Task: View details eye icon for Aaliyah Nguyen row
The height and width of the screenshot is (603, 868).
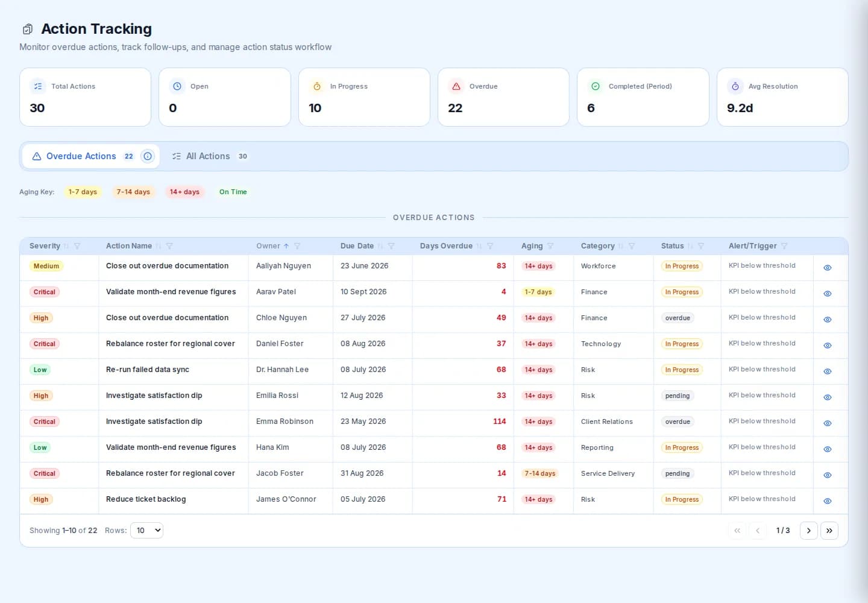Action: pos(828,268)
